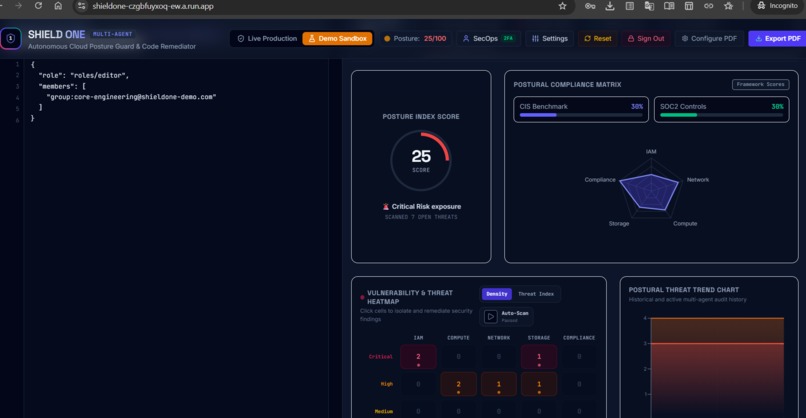Click the posture score ring showing 25

click(x=420, y=160)
